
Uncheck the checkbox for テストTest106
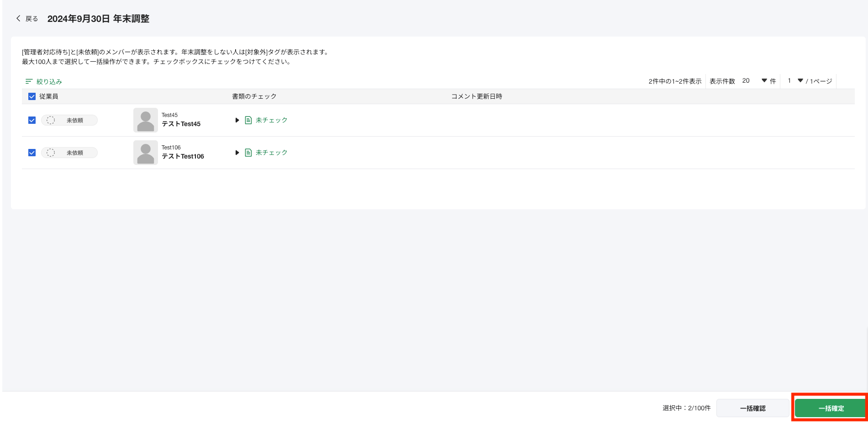pyautogui.click(x=32, y=152)
